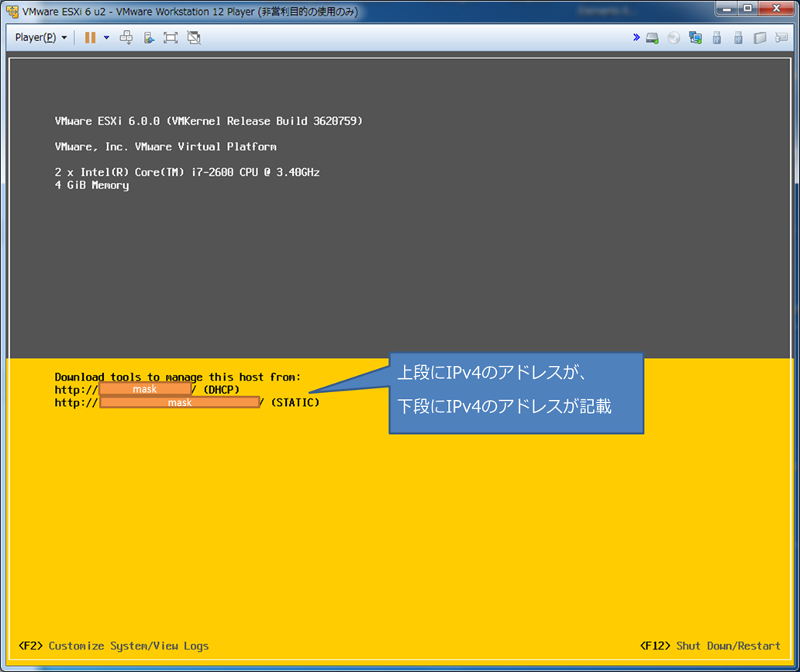Viewport: 800px width, 672px height.
Task: Click the virtual keyboard device icon
Action: click(781, 37)
